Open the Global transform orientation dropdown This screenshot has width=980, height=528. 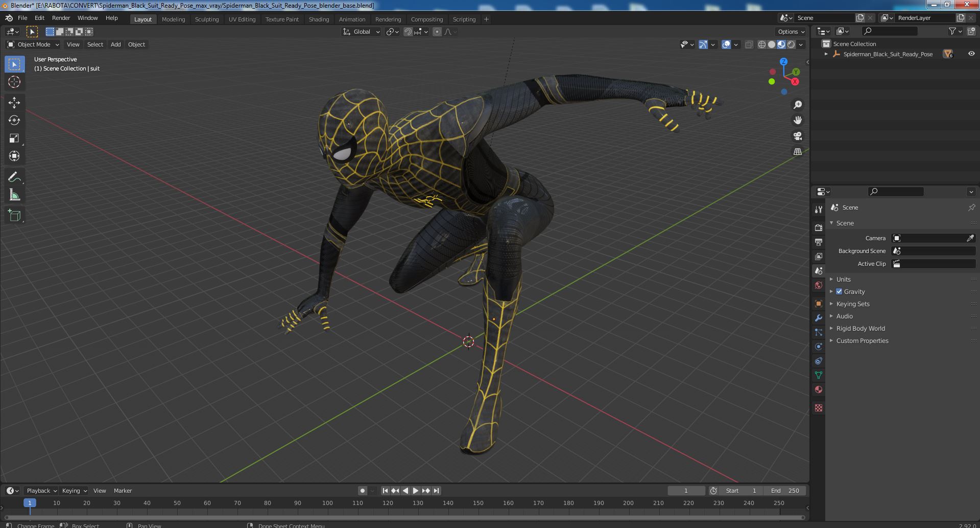point(361,32)
